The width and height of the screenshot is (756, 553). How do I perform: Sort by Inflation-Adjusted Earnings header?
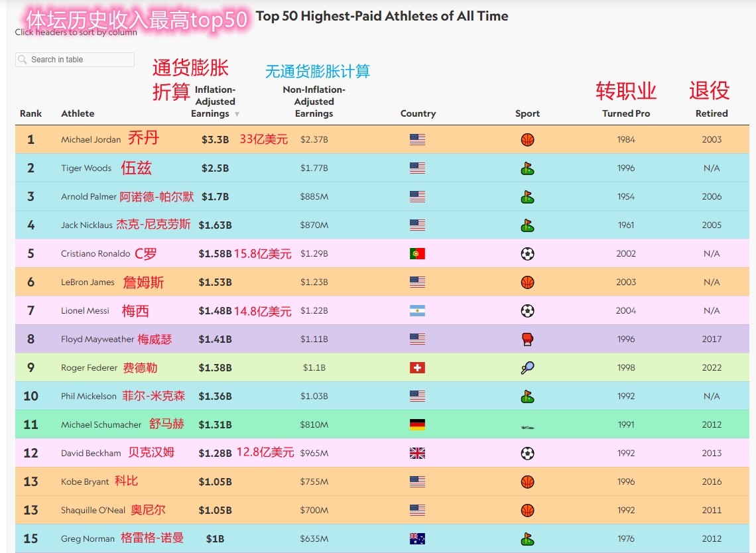coord(213,101)
